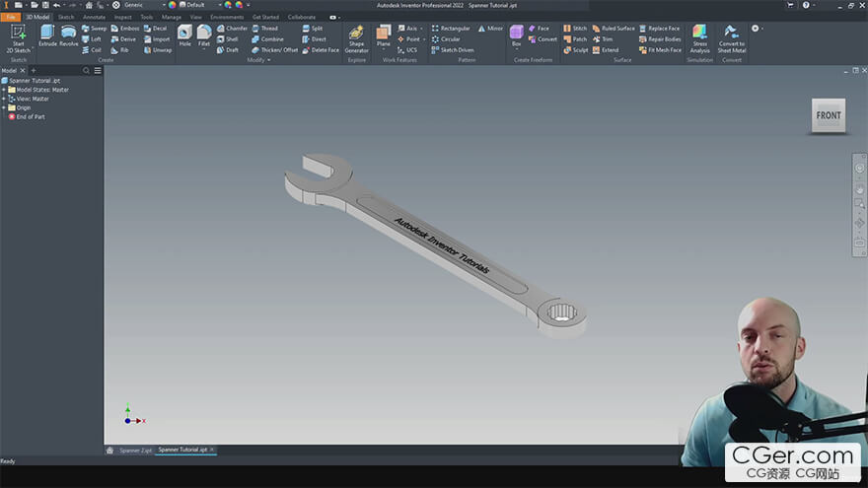
Task: Click the Hole feature tool
Action: click(x=184, y=35)
